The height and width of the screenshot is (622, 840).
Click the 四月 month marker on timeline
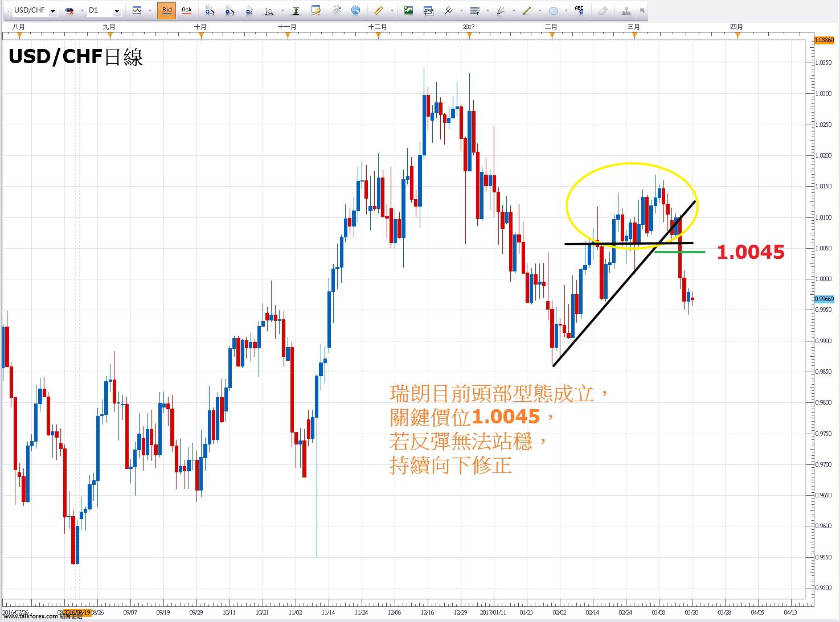click(736, 27)
